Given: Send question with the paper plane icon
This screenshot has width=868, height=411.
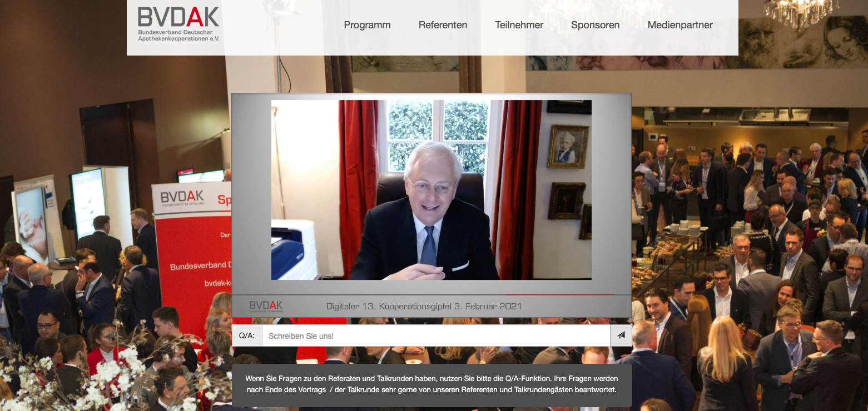Looking at the screenshot, I should click(621, 335).
